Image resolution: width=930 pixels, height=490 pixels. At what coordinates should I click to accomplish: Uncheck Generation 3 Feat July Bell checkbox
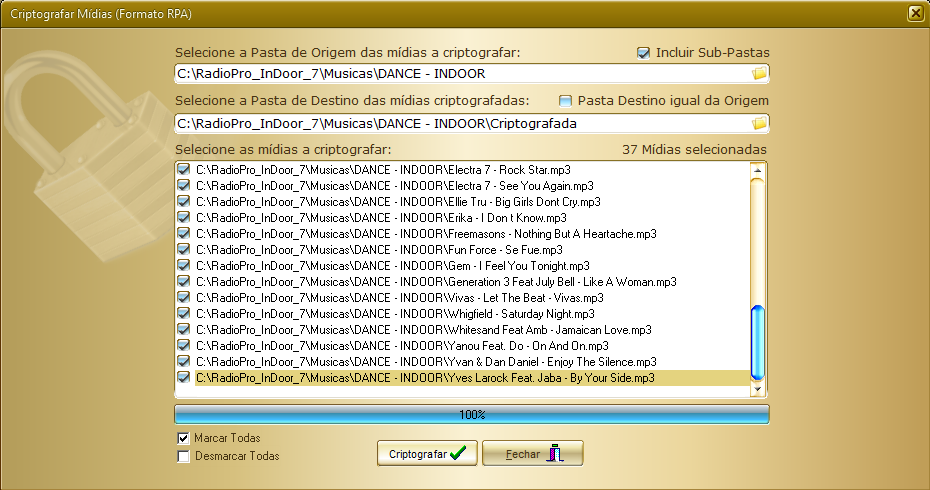click(x=184, y=282)
